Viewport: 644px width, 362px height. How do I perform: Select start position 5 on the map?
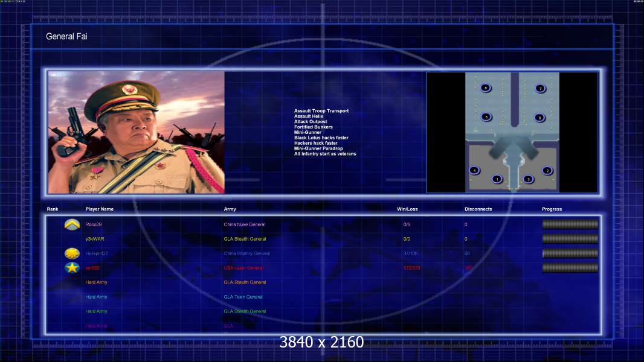486,117
